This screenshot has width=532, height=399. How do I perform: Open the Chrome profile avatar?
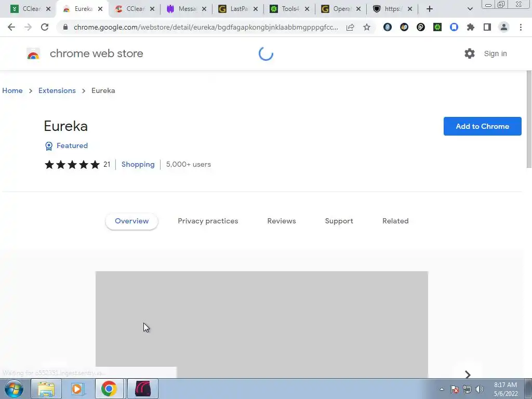[504, 27]
